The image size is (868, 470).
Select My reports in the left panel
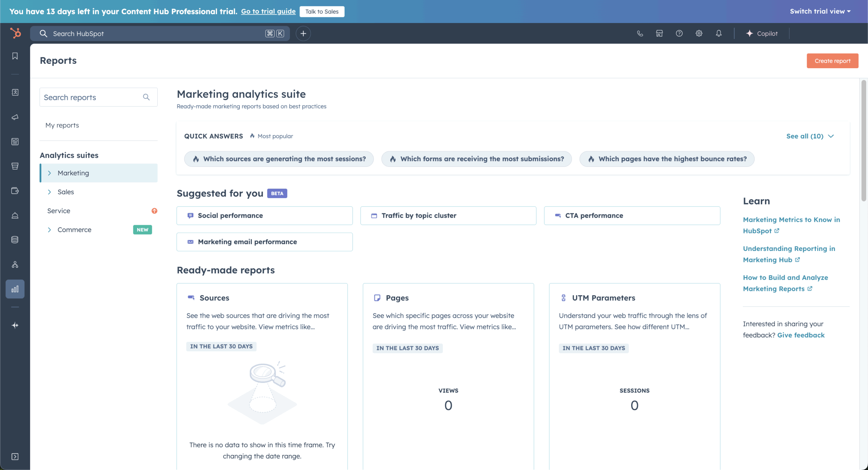[x=62, y=125]
